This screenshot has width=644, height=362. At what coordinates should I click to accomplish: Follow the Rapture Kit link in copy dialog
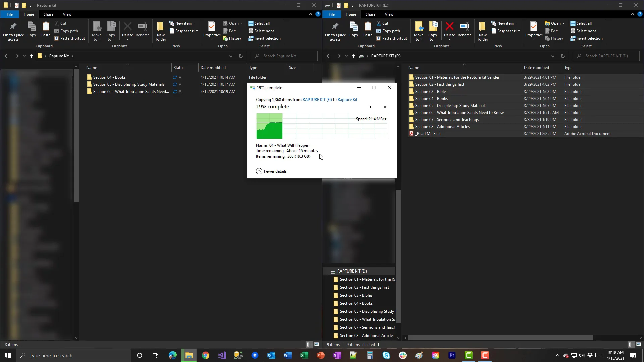tap(347, 100)
